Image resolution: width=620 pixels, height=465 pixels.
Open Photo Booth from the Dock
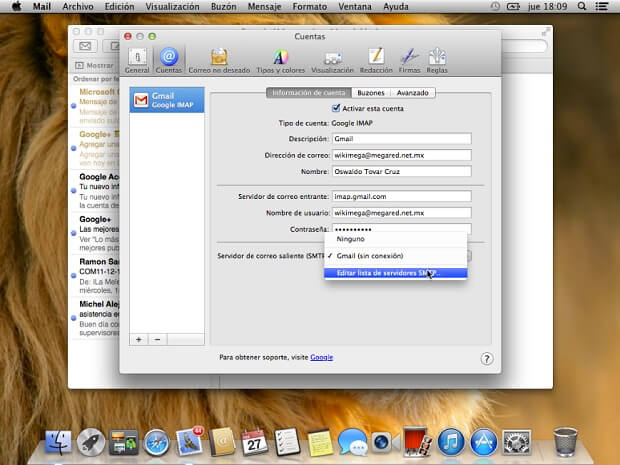[416, 442]
